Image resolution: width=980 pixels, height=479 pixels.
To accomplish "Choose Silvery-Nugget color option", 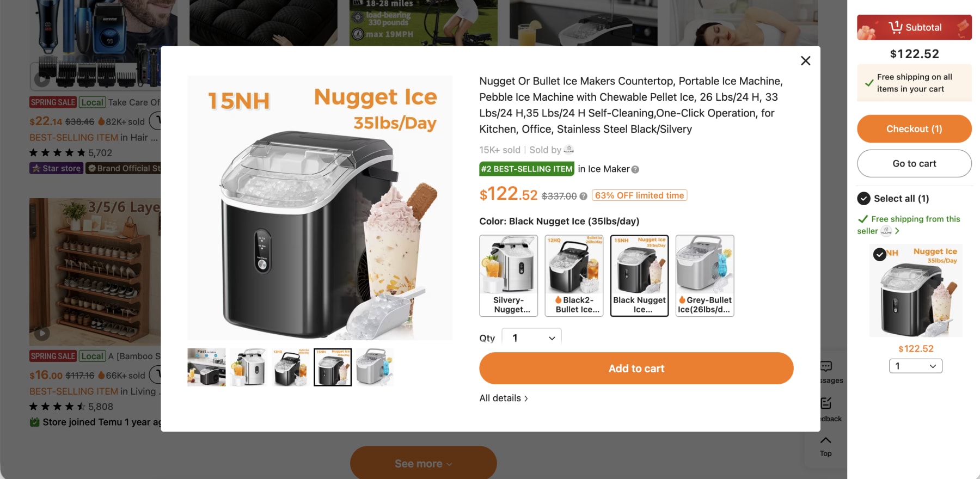I will pyautogui.click(x=509, y=275).
